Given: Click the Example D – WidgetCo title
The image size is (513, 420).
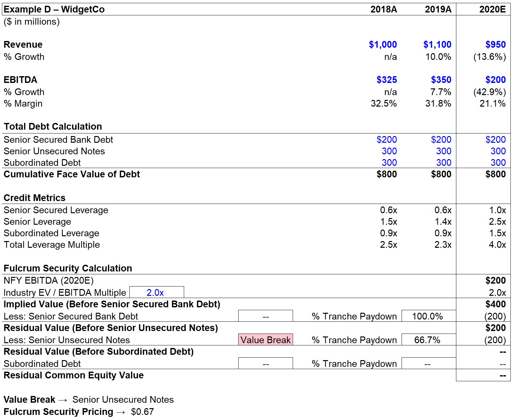Looking at the screenshot, I should click(54, 9).
